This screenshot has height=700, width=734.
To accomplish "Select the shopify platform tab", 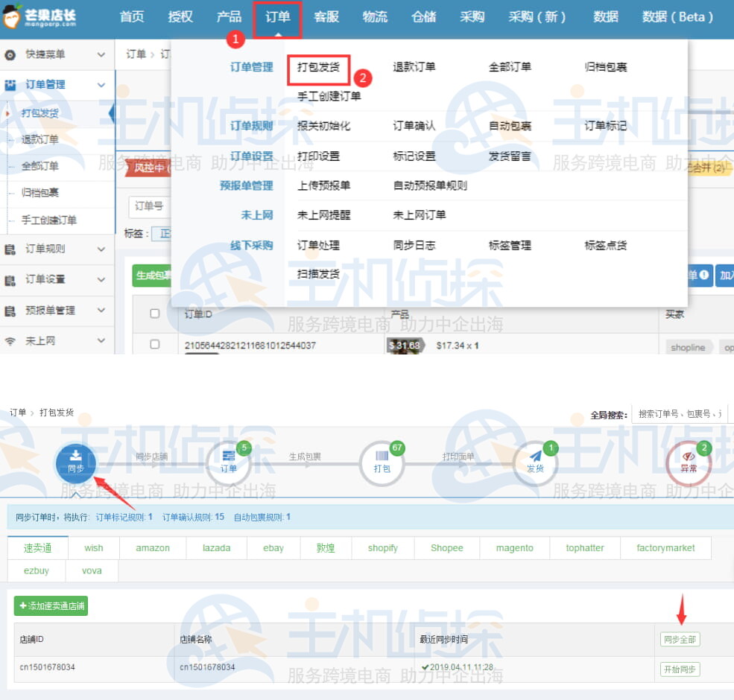I will click(x=382, y=548).
